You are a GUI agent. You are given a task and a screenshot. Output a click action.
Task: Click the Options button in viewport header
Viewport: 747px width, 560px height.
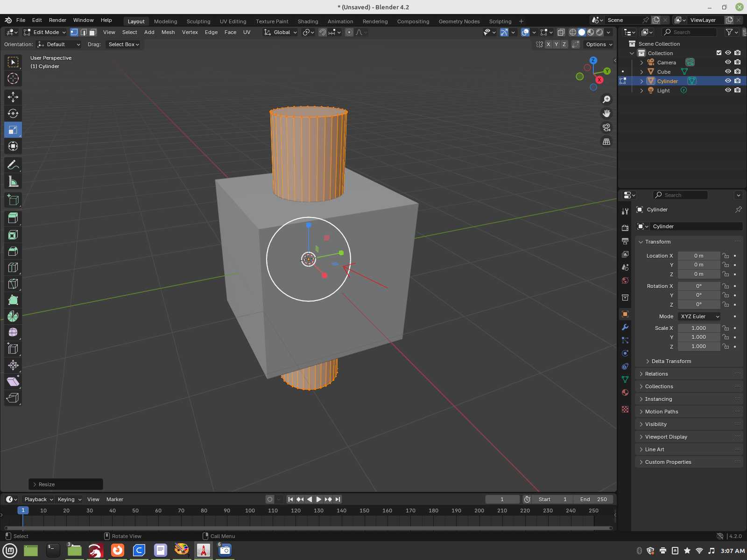coord(599,44)
